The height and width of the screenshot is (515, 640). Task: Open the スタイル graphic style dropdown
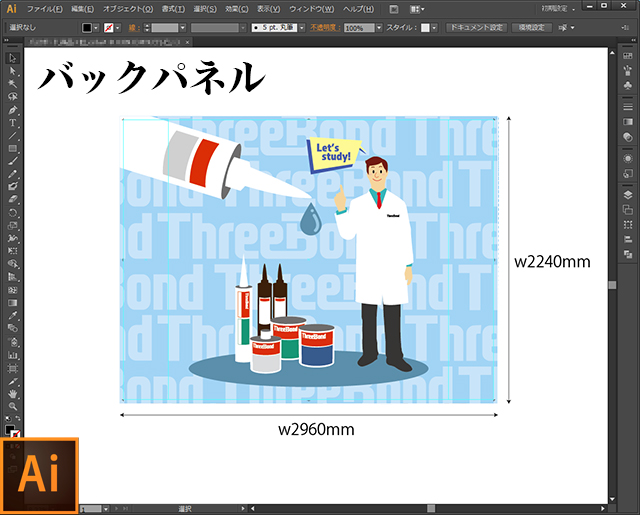pos(434,28)
